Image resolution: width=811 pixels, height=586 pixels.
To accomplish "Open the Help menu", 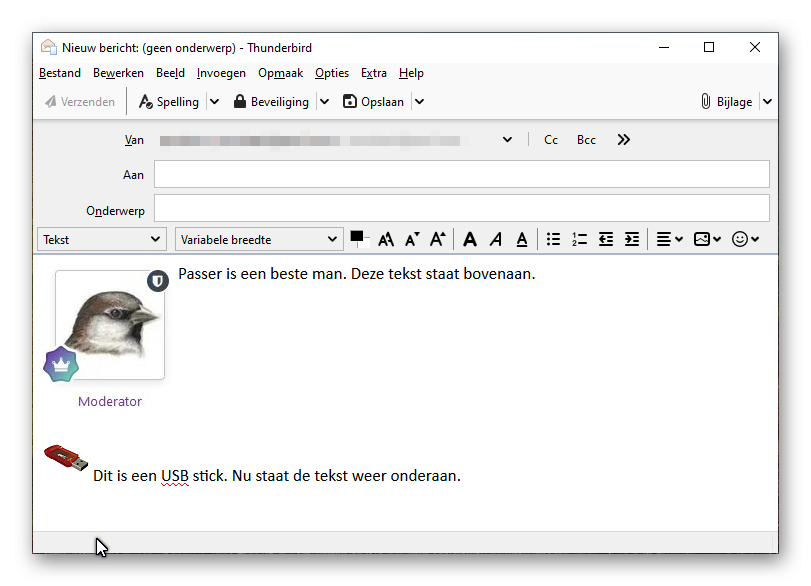I will (x=411, y=73).
